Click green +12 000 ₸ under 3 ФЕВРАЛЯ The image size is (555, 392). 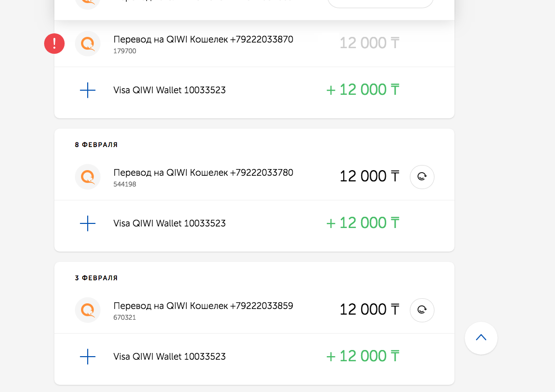[363, 356]
